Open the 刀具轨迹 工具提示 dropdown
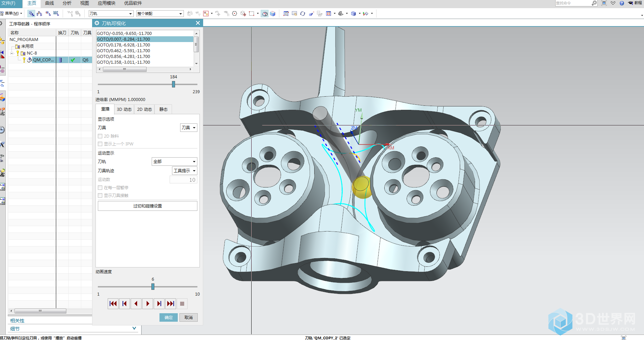 185,171
